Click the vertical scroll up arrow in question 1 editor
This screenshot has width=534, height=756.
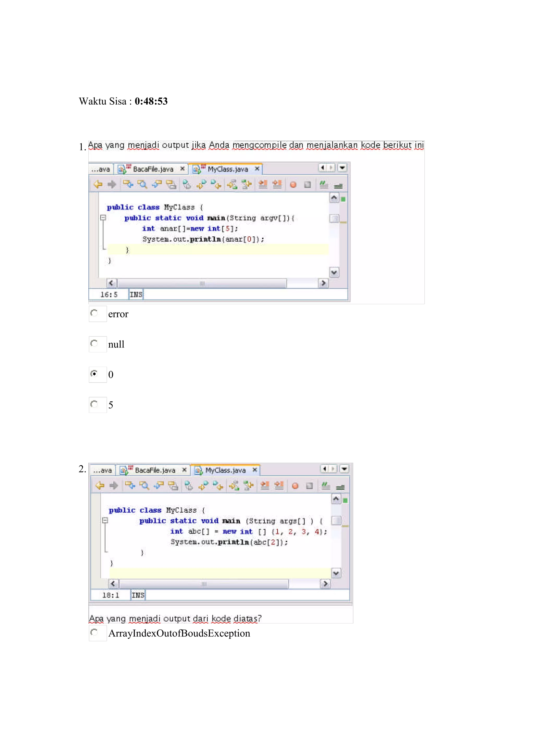point(334,197)
